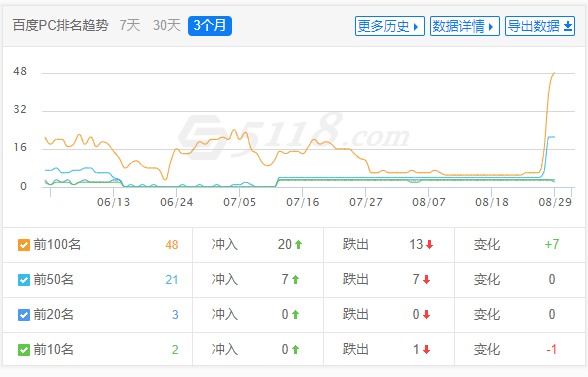Click green up arrow in 前50名 row
Image resolution: width=588 pixels, height=377 pixels.
pyautogui.click(x=296, y=279)
